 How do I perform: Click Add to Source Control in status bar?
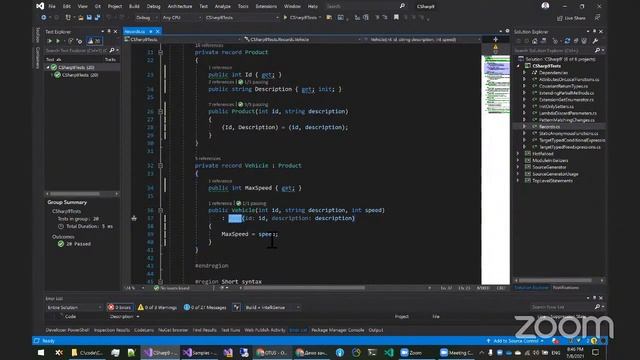[x=515, y=341]
